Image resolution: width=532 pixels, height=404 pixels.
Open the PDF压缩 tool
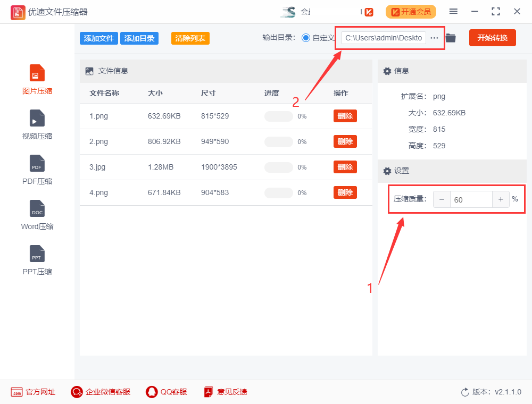[37, 170]
